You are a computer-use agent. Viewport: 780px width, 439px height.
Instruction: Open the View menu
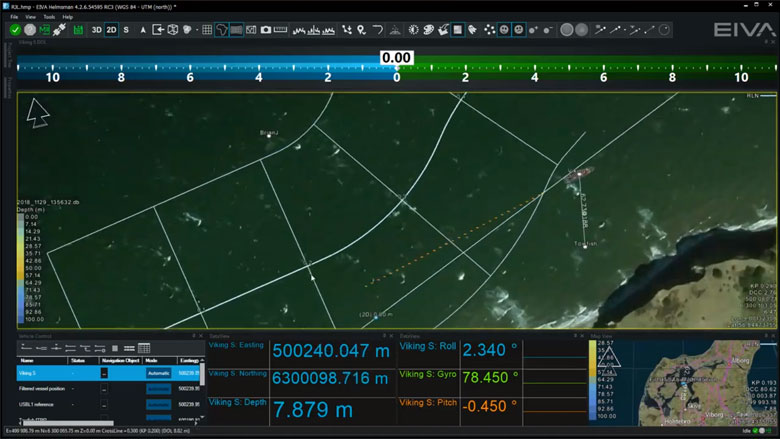tap(31, 17)
